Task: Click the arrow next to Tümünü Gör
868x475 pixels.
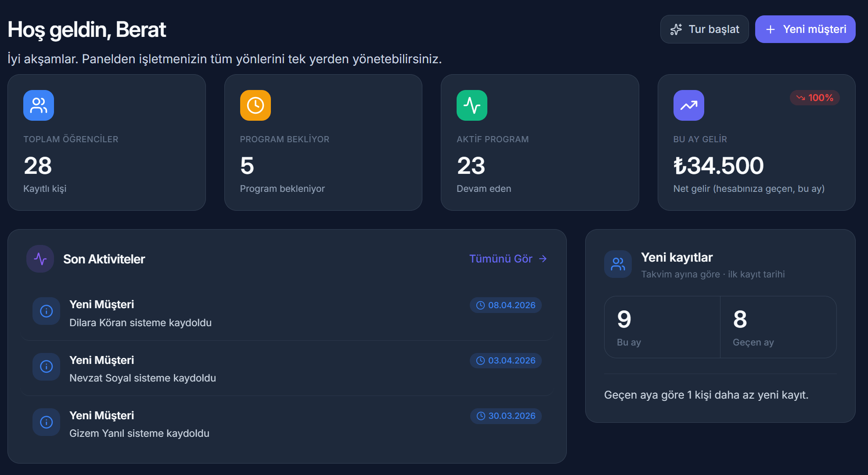Action: tap(543, 259)
